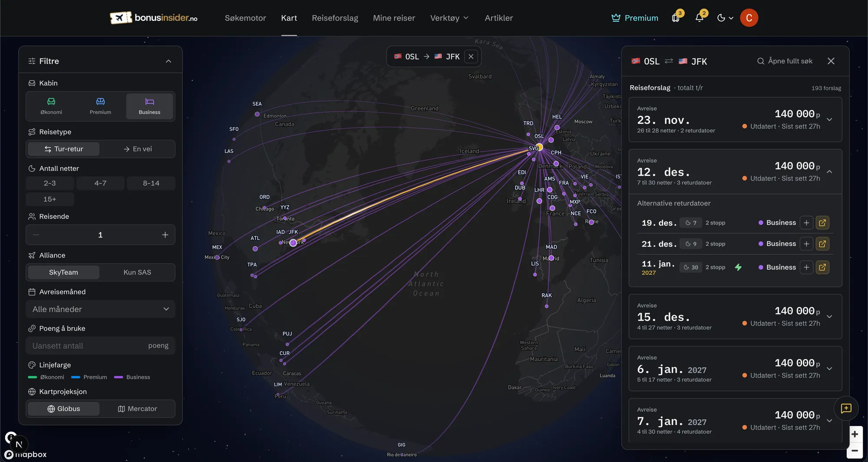Viewport: 868px width, 462px height.
Task: Collapse the 12. des. departure card
Action: click(x=829, y=172)
